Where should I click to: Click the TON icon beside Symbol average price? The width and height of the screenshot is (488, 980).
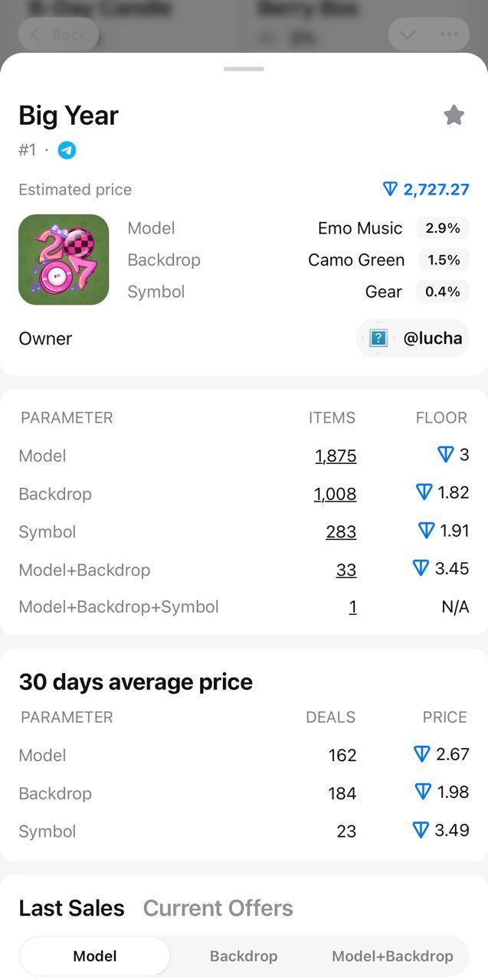(421, 830)
